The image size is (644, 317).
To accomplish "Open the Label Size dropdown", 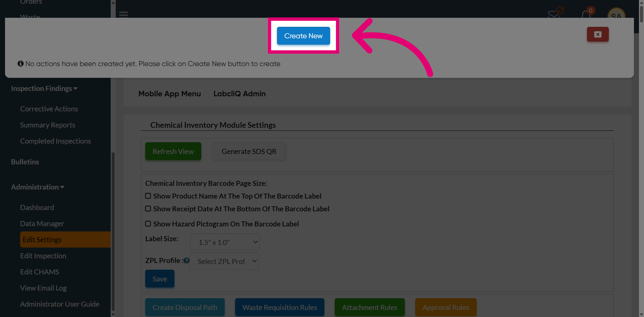I will [225, 242].
